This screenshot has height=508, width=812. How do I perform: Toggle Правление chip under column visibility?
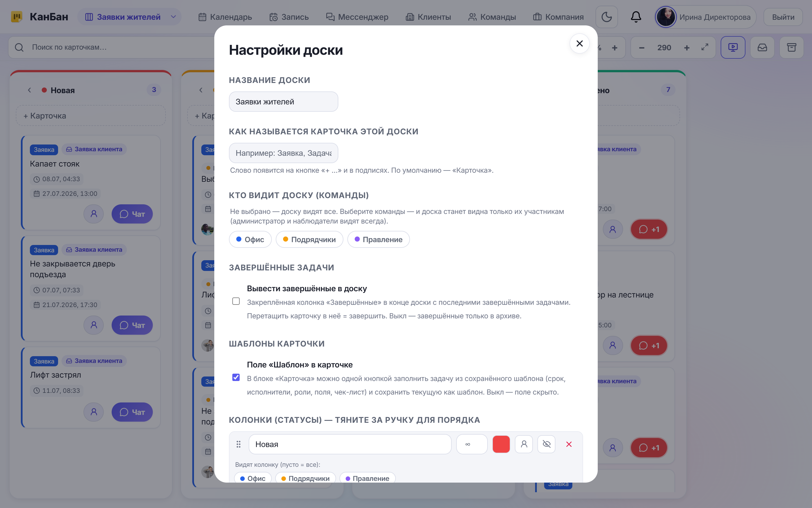[x=367, y=478]
